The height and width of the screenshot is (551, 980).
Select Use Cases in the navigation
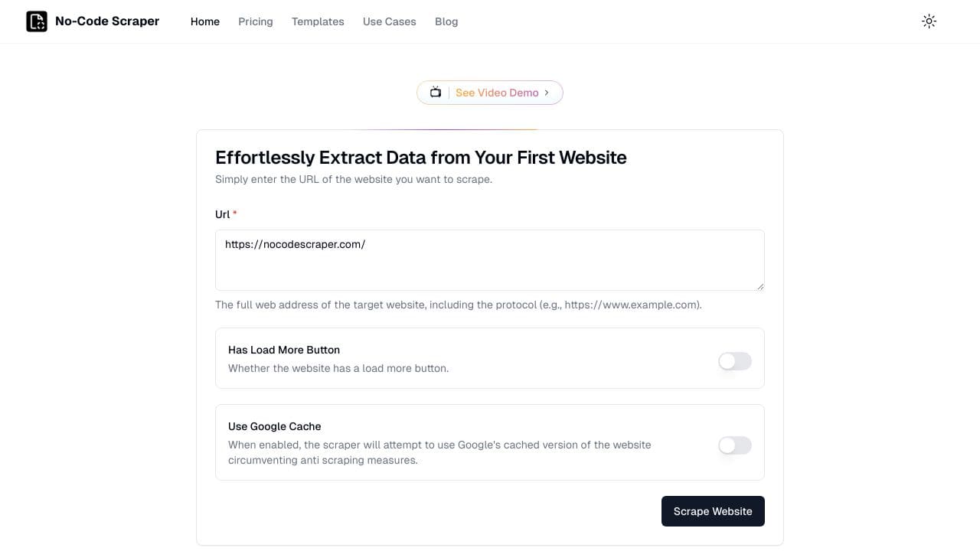coord(390,21)
